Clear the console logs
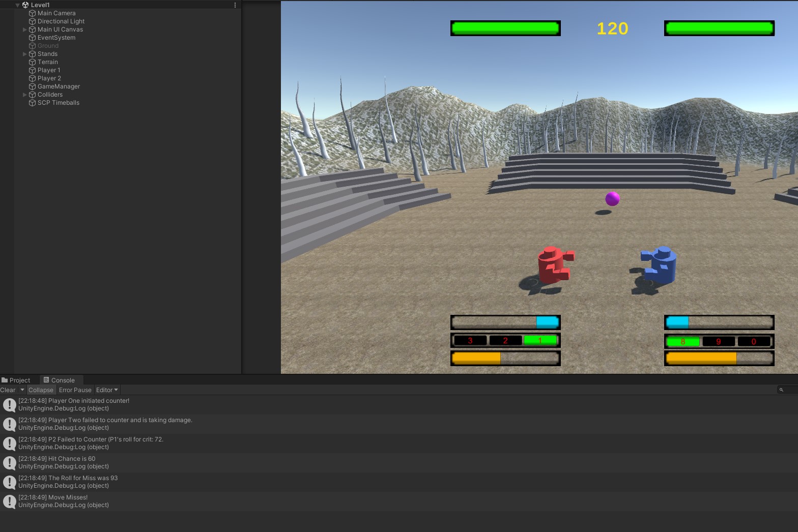The height and width of the screenshot is (532, 798). (8, 390)
